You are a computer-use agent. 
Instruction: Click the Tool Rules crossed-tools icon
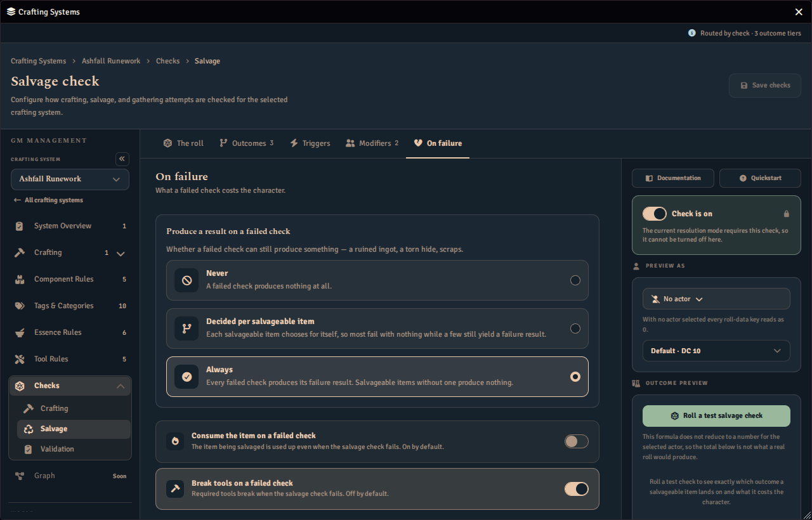20,359
